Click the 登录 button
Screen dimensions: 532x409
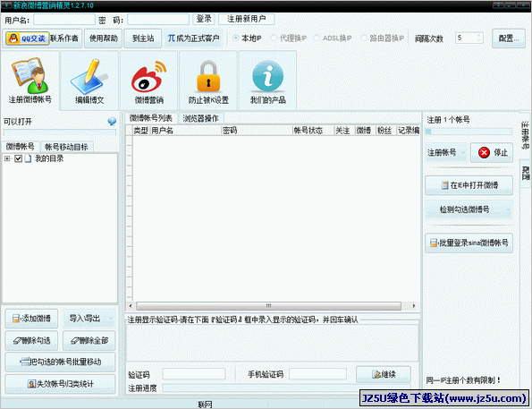click(x=204, y=19)
